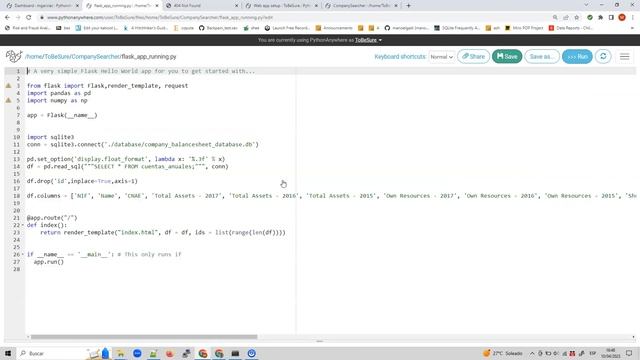This screenshot has height=360, width=640.
Task: Click the 'import sqlite3' code line
Action: 51,137
